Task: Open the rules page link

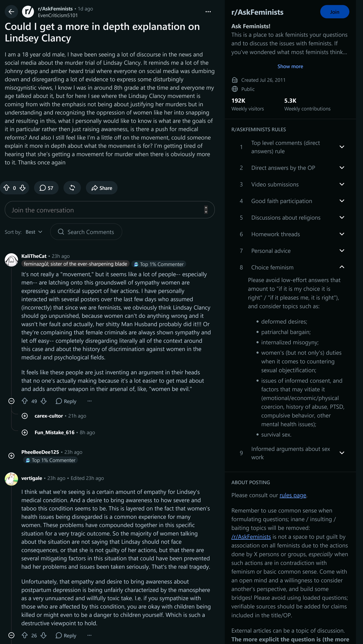Action: coord(293,495)
